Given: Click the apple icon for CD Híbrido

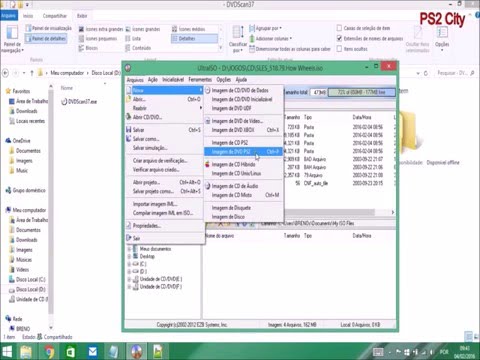Looking at the screenshot, I should (208, 164).
